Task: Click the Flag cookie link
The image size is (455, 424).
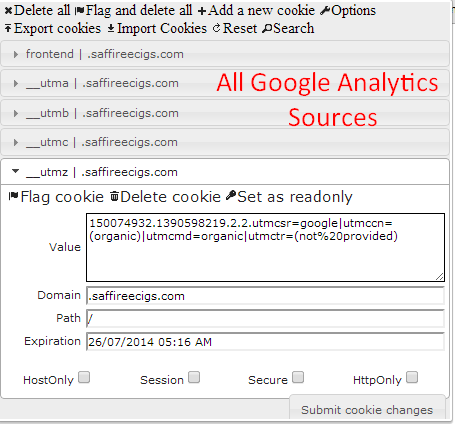Action: click(x=56, y=197)
